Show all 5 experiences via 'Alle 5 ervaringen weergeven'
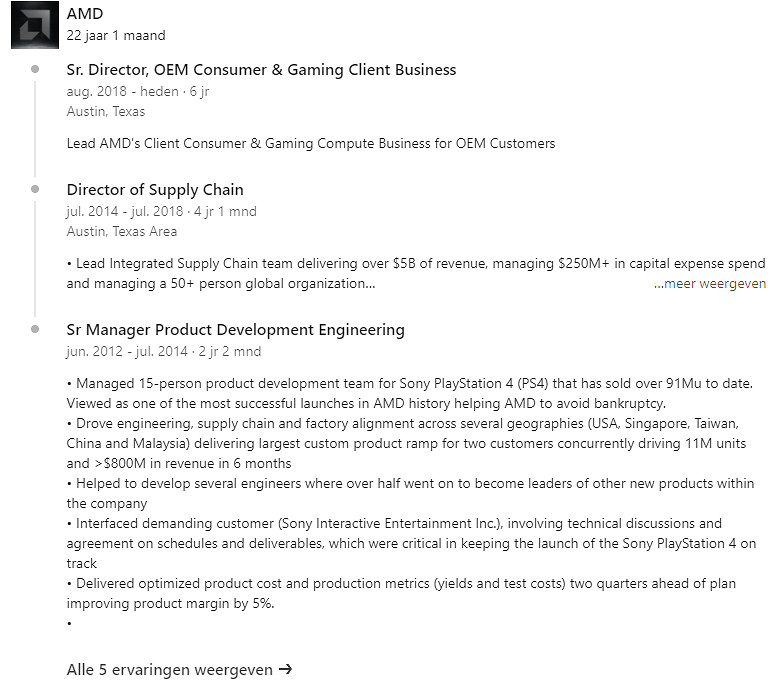The image size is (781, 695). coord(170,669)
